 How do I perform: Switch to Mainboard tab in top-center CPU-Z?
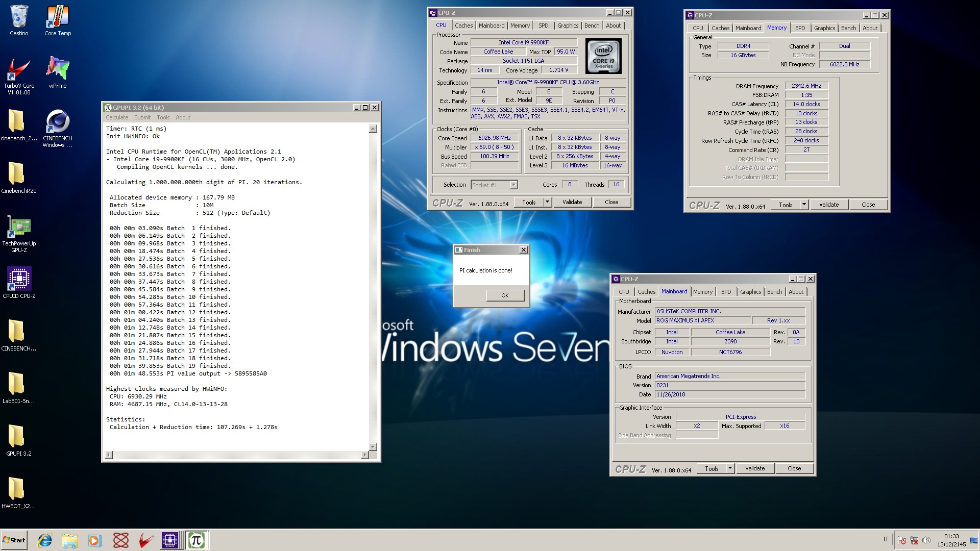pyautogui.click(x=492, y=26)
